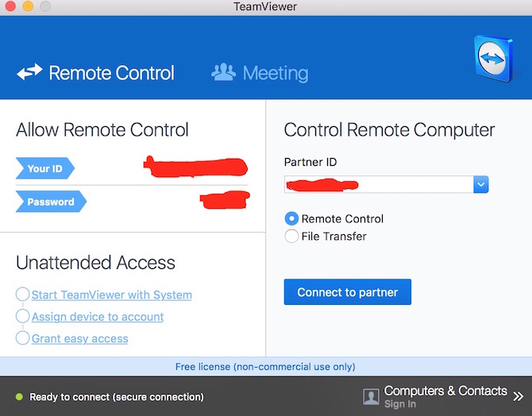Select the File Transfer radio button

(291, 236)
